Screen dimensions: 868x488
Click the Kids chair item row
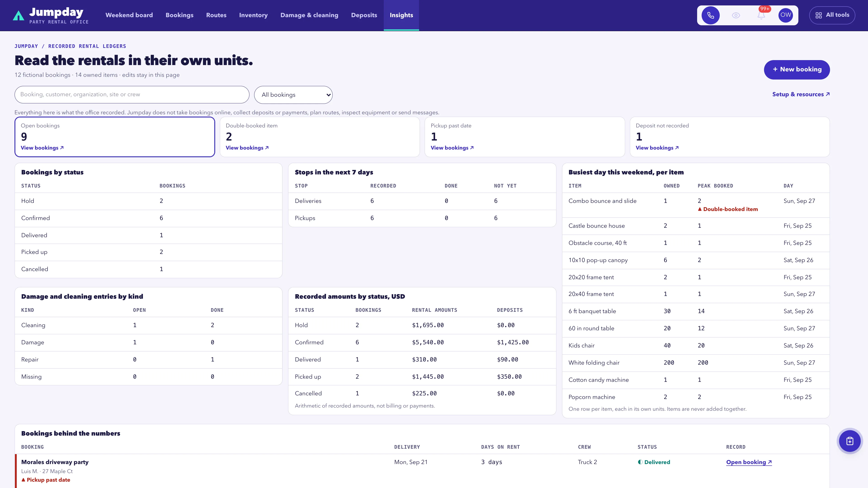(x=696, y=345)
